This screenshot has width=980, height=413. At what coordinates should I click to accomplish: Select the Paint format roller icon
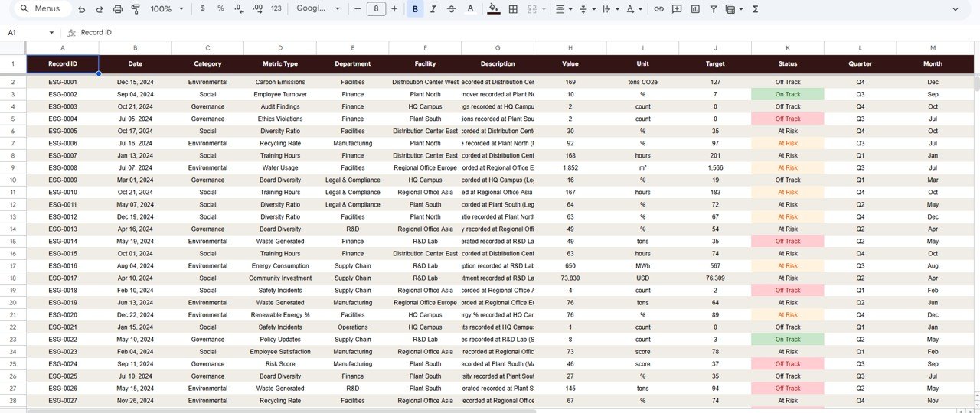pyautogui.click(x=136, y=9)
